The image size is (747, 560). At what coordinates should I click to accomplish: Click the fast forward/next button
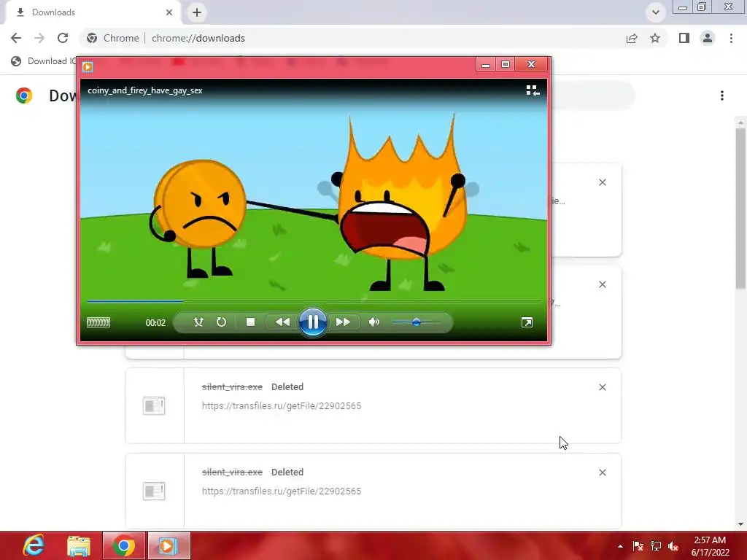pyautogui.click(x=343, y=322)
